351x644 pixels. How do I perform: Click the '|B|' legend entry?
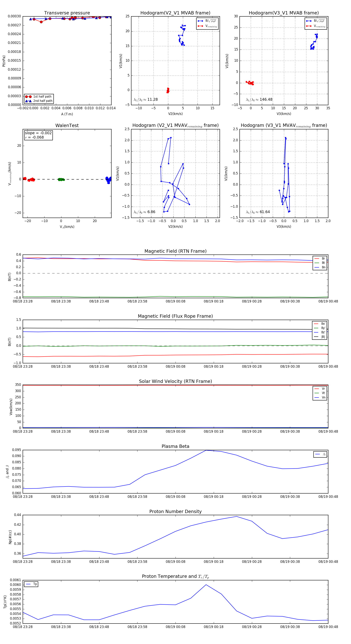coord(320,337)
